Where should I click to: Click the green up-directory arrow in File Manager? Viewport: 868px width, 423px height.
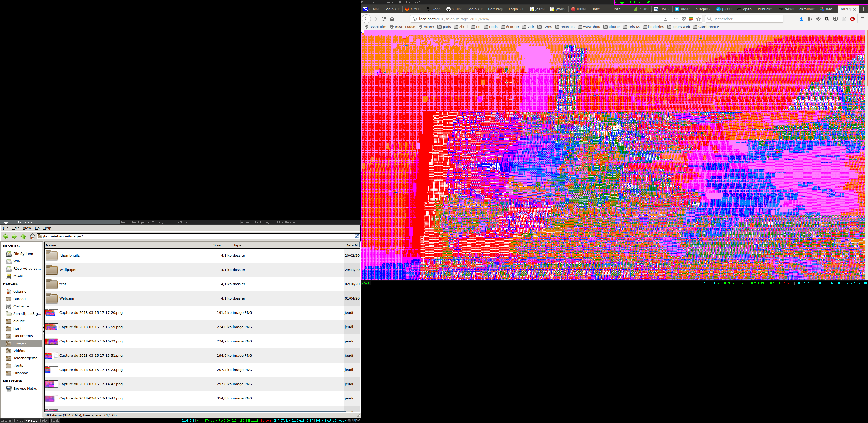click(23, 236)
